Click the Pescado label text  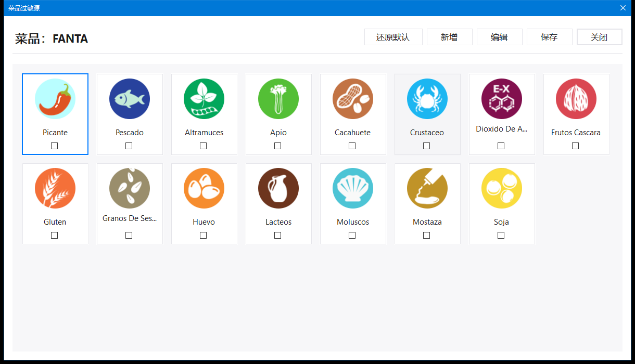click(130, 133)
